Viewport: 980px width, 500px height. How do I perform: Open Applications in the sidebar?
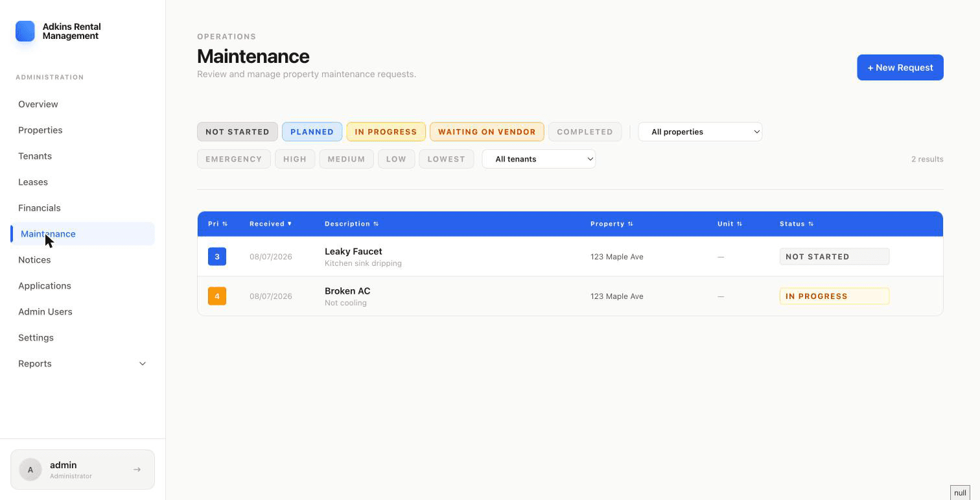coord(82,286)
